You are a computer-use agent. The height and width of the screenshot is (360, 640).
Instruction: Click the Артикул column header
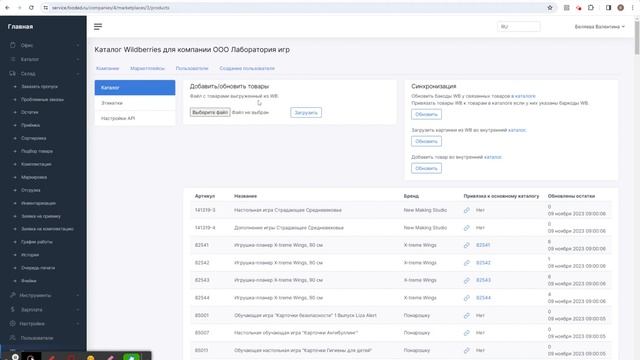[x=204, y=196]
